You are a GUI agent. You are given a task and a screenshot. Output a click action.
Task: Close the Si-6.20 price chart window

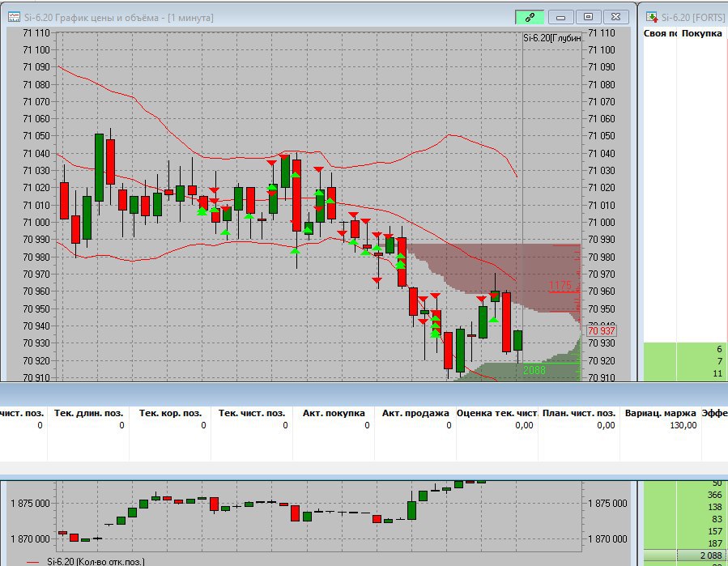615,17
